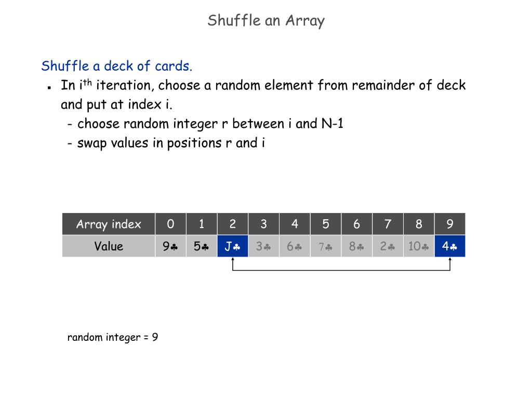Select array index 5 header cell
Screen dimensions: 532x399
click(326, 224)
